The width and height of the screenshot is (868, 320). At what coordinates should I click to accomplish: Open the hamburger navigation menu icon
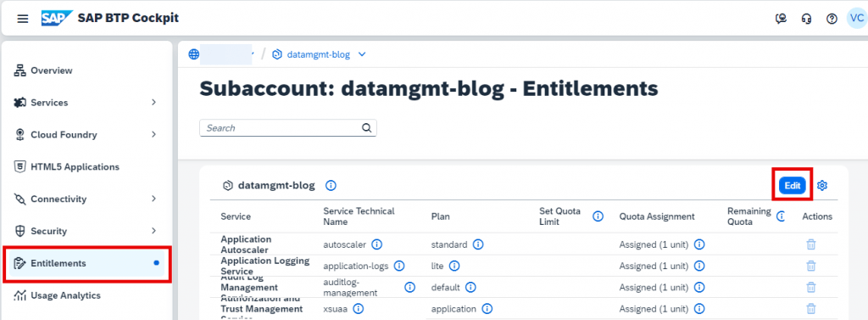(x=23, y=19)
